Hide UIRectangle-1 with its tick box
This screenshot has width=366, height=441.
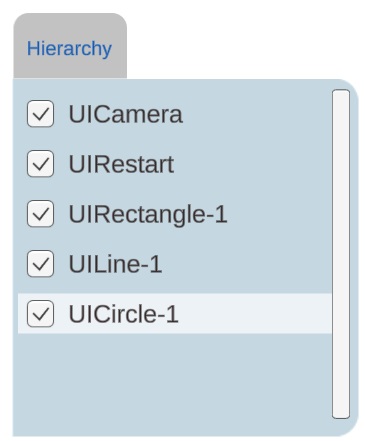(x=40, y=214)
